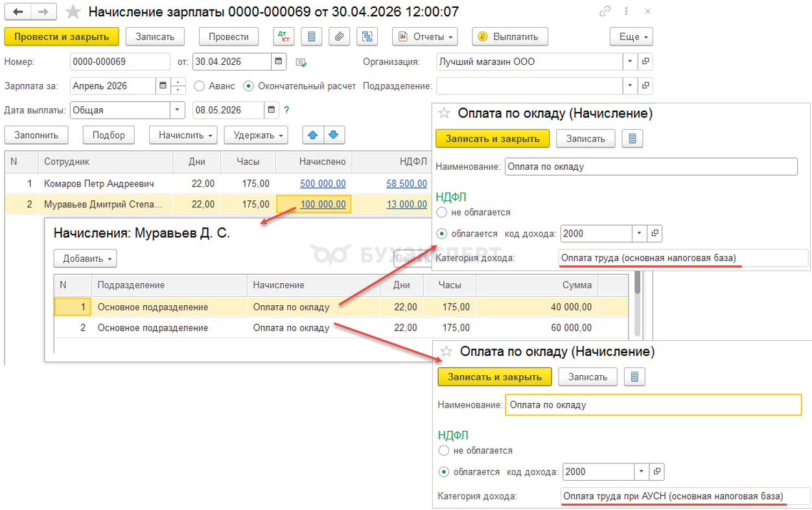Click Провести button

(229, 36)
